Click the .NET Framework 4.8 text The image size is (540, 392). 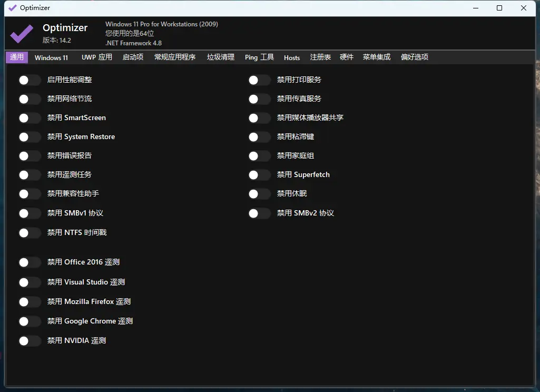(134, 43)
